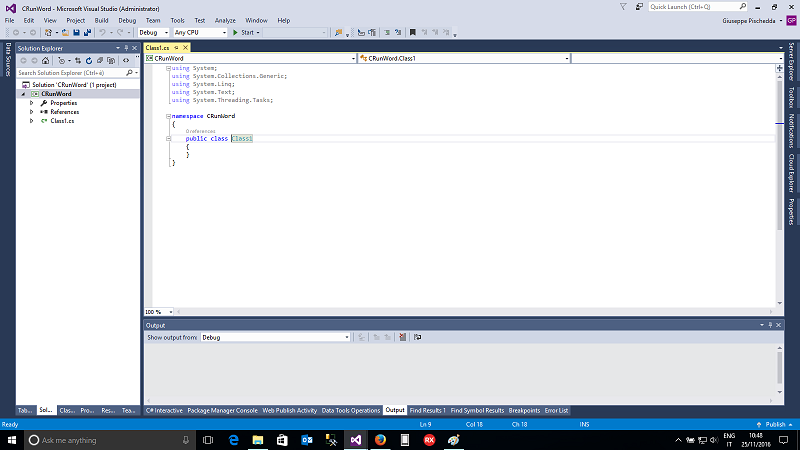Expand the Class1.cs node
800x450 pixels.
pyautogui.click(x=32, y=121)
